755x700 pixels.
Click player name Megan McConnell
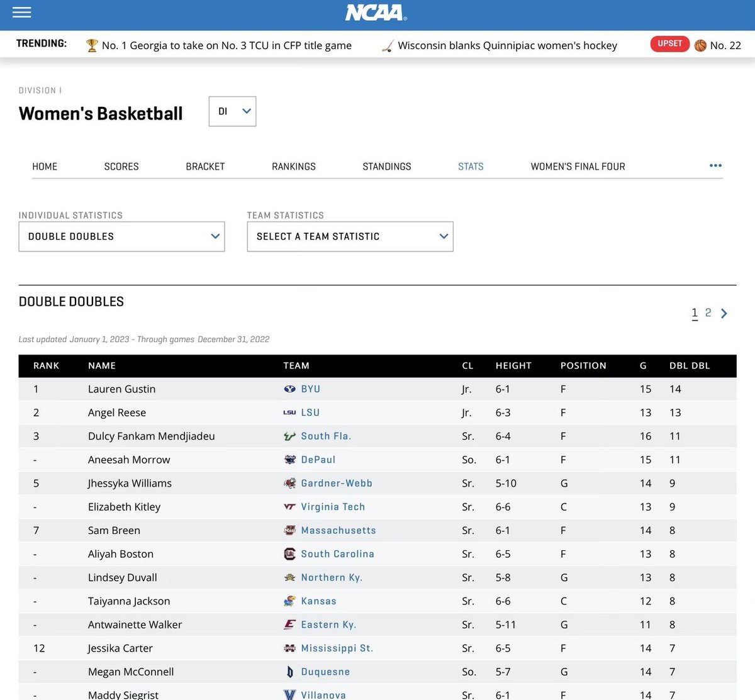pyautogui.click(x=131, y=672)
